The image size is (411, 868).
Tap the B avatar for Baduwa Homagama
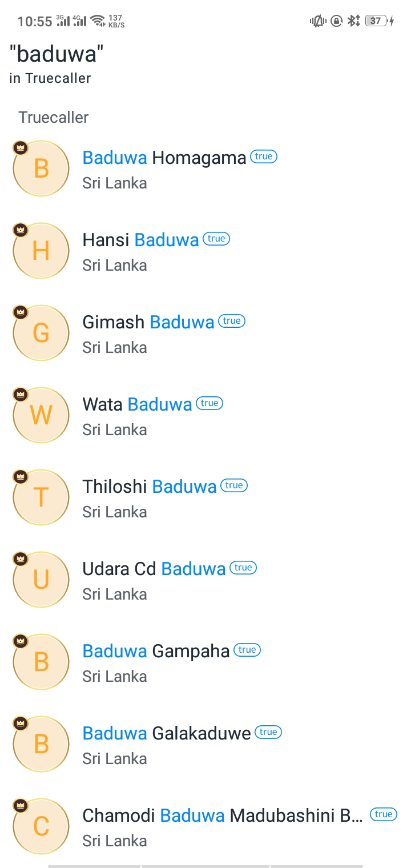(x=41, y=168)
